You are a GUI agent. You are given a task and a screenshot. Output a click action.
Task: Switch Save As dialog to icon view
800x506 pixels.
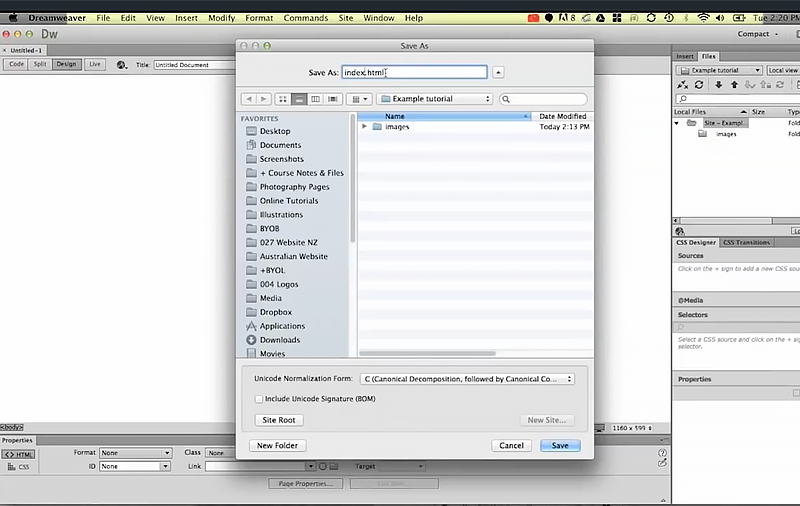(283, 99)
